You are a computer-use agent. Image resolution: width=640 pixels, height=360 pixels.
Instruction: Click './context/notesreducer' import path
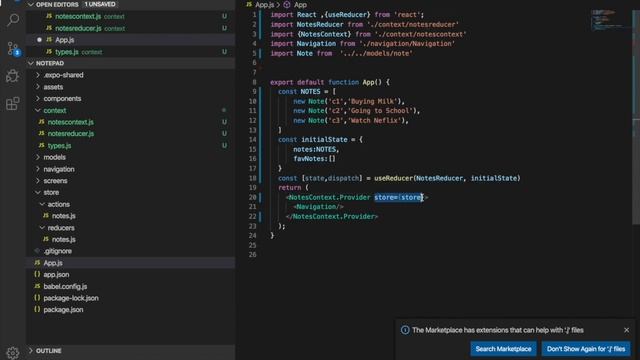click(x=413, y=24)
